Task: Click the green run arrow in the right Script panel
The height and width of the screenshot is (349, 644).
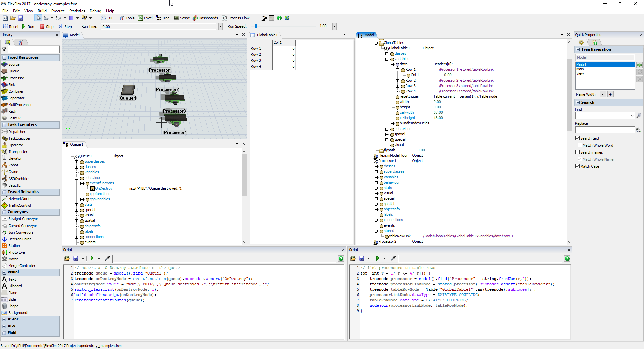Action: [x=377, y=258]
